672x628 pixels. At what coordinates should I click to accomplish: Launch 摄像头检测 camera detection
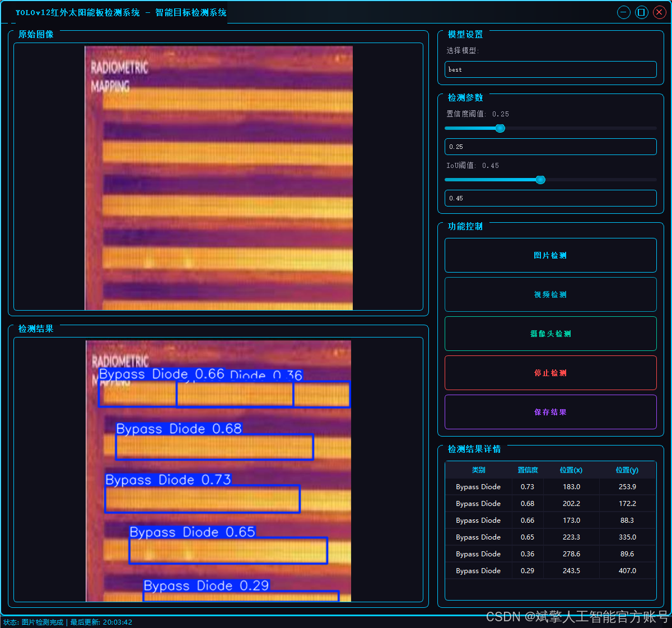(x=550, y=334)
